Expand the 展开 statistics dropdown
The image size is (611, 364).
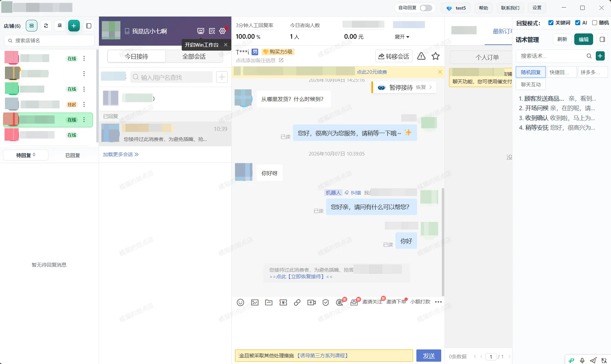(402, 37)
